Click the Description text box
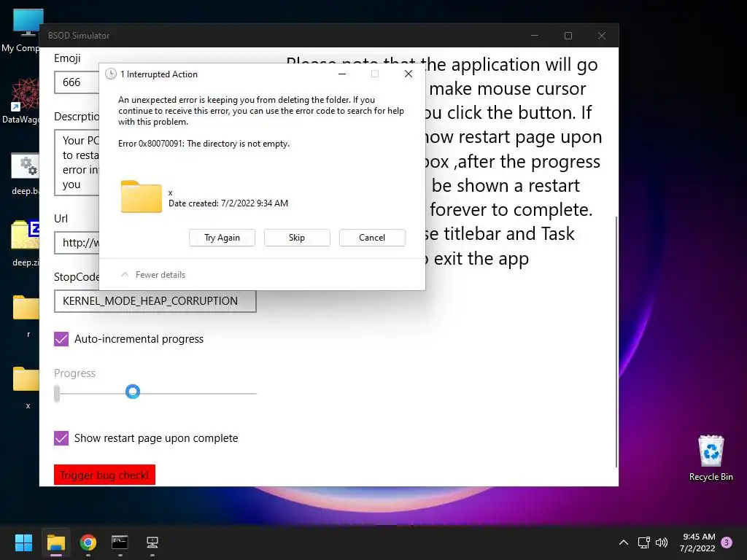747x560 pixels. [x=77, y=163]
